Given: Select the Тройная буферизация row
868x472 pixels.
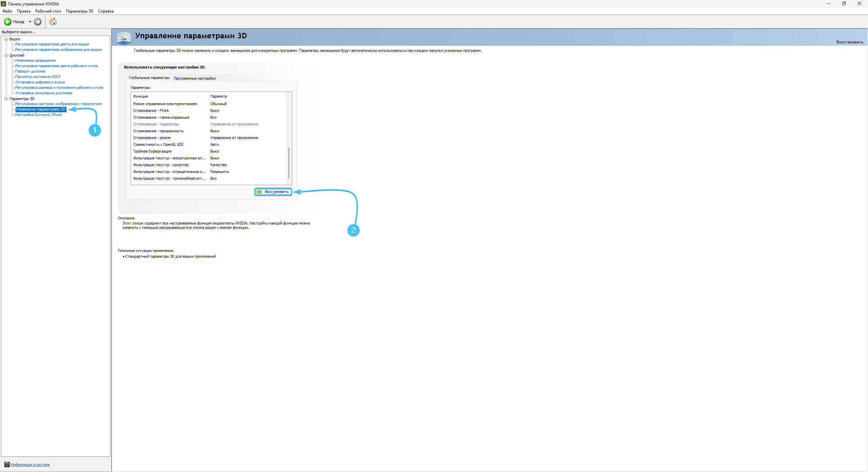Looking at the screenshot, I should (209, 151).
